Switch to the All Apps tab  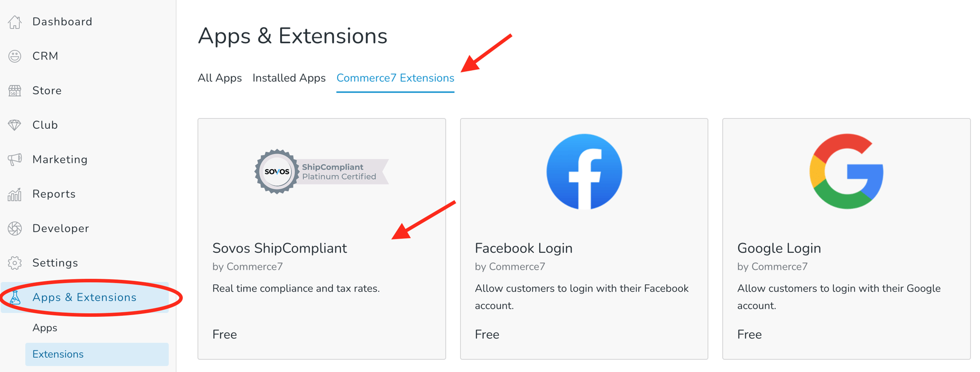[x=219, y=78]
